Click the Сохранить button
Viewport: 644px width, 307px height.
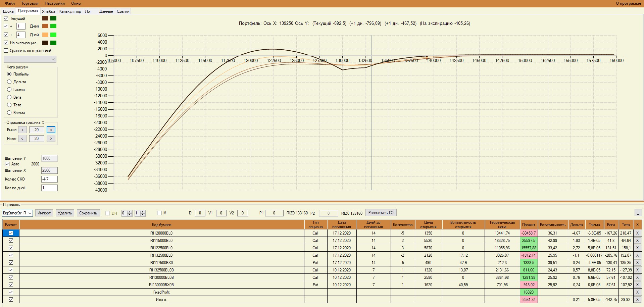tap(88, 213)
